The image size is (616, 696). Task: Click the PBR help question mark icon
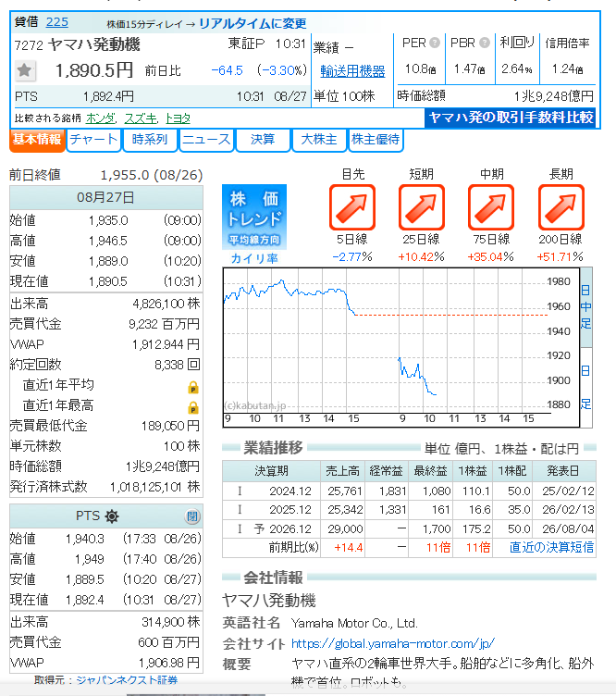point(485,43)
